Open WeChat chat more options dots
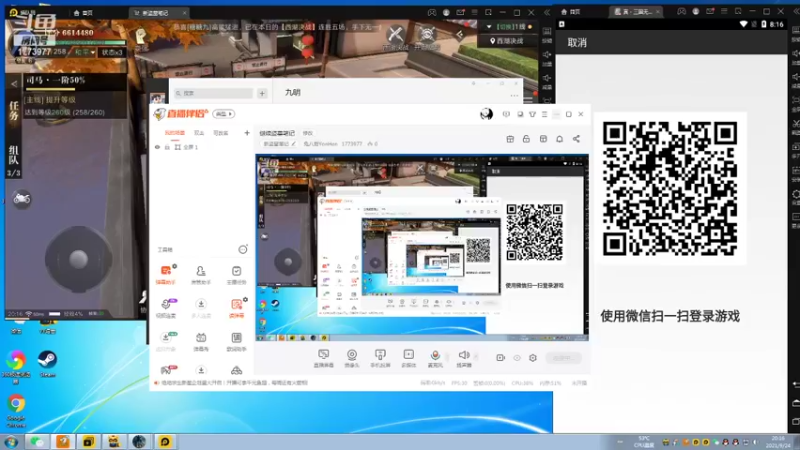Viewport: 800px width, 450px height. point(514,95)
